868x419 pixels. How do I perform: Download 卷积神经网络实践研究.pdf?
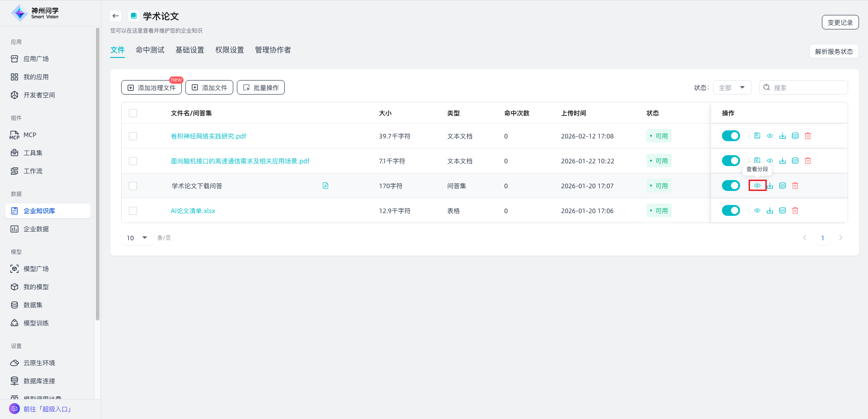click(x=783, y=136)
